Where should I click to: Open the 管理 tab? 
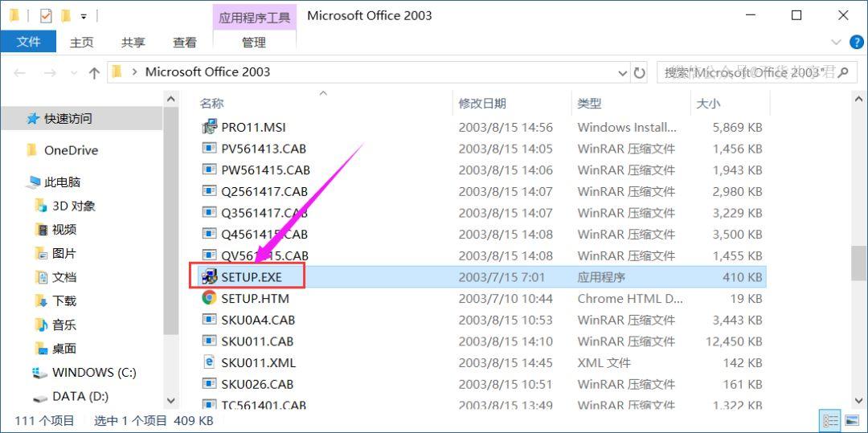pyautogui.click(x=254, y=42)
